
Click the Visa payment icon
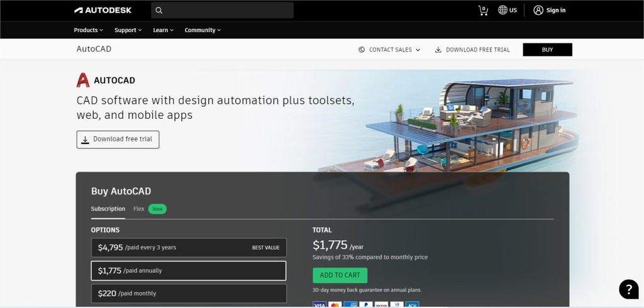319,305
